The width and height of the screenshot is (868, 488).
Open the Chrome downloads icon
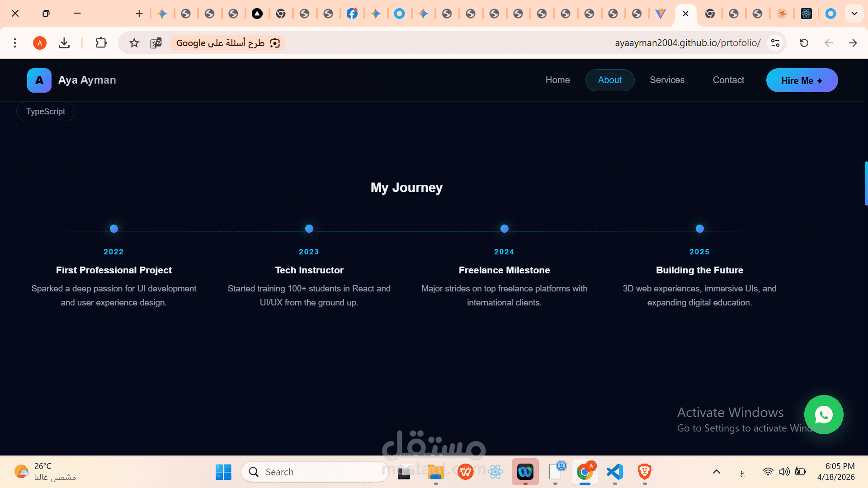[64, 43]
